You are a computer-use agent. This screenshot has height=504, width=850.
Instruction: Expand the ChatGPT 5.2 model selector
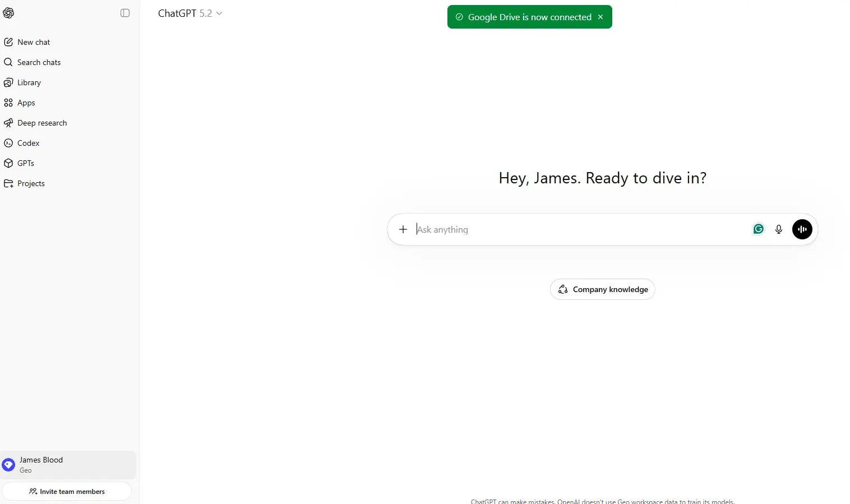click(x=190, y=13)
